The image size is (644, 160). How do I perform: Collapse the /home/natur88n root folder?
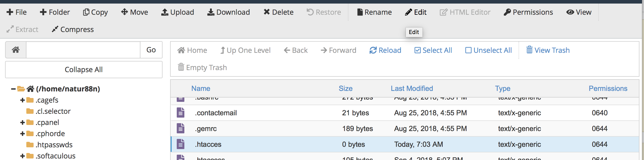coord(13,89)
